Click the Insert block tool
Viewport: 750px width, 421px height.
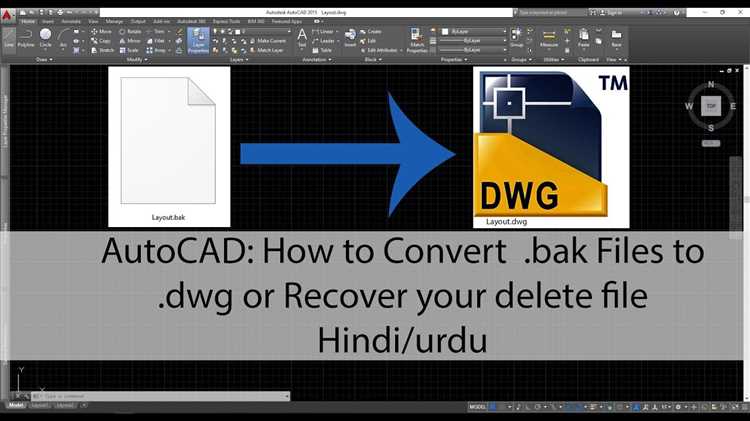click(x=350, y=37)
